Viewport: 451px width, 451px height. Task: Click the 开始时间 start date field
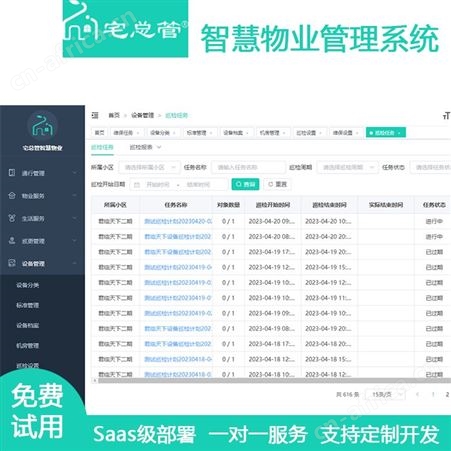click(158, 185)
